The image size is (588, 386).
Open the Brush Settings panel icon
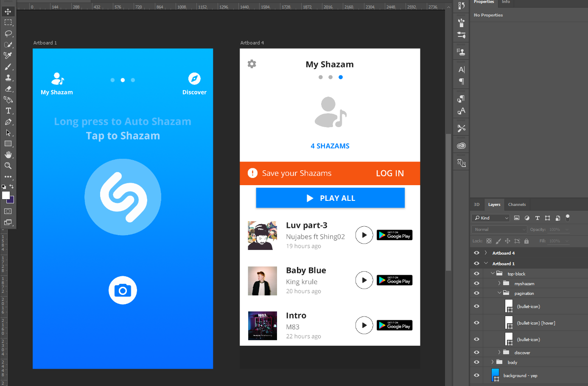tap(461, 35)
